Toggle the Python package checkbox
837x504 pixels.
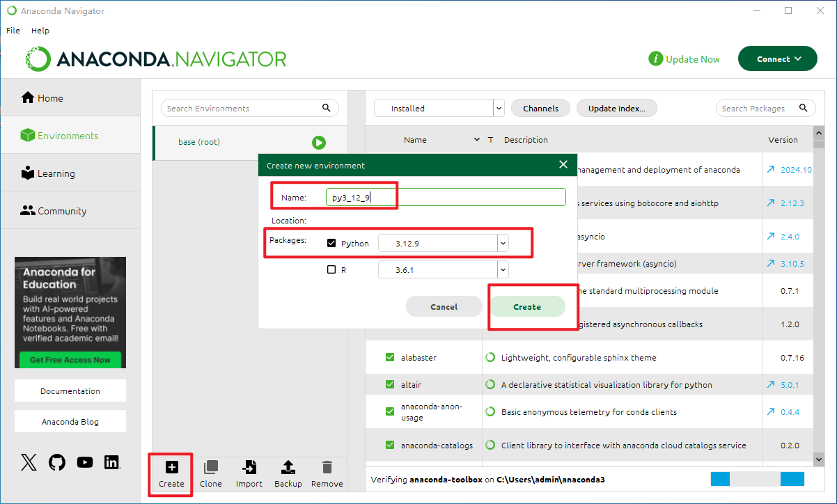pos(331,243)
